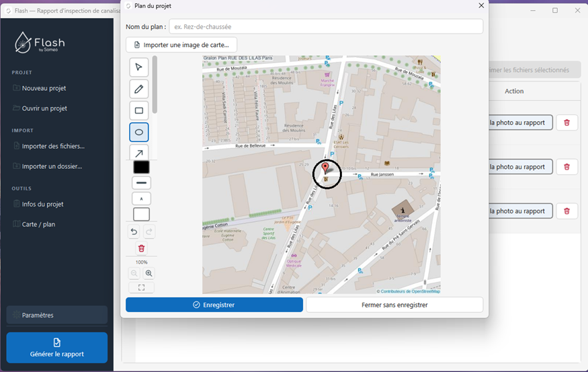The width and height of the screenshot is (588, 372).
Task: Open Infos du projet in sidebar
Action: (x=42, y=204)
